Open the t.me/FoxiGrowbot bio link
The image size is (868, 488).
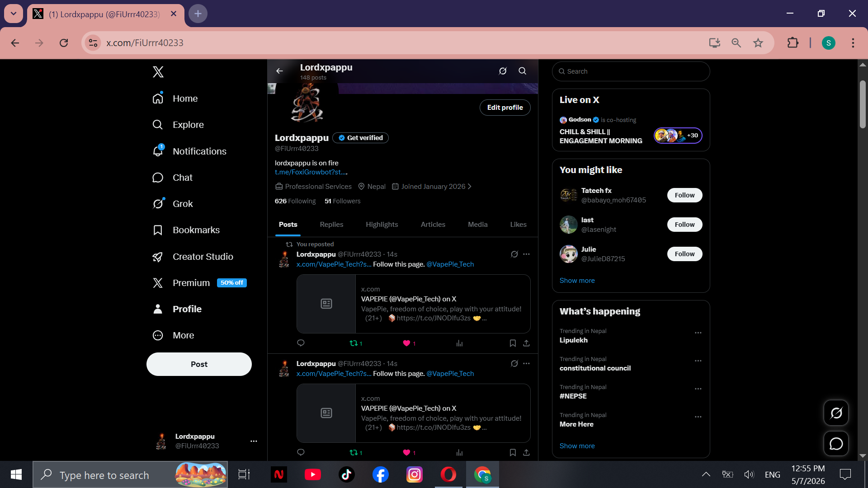311,172
